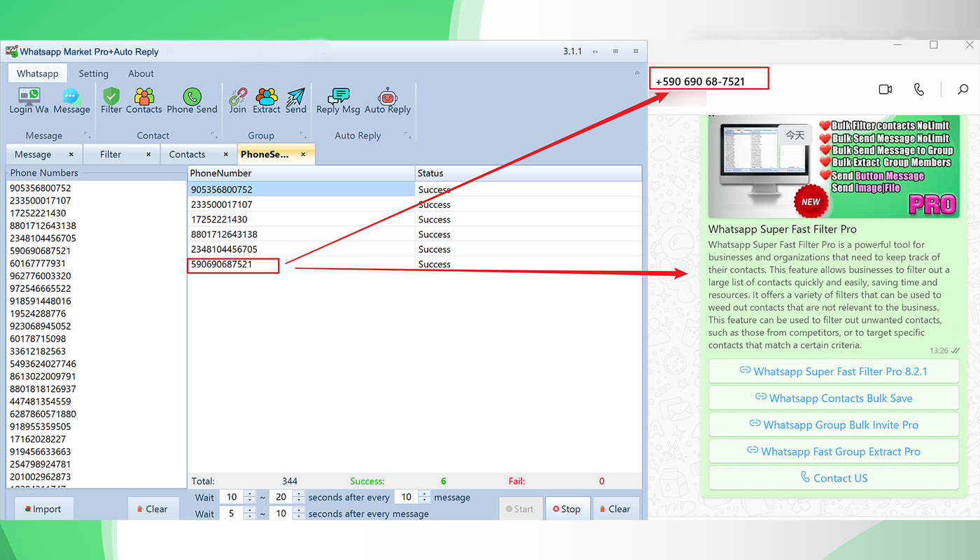This screenshot has height=560, width=980.
Task: Select result row 8801712643138
Action: pyautogui.click(x=414, y=234)
